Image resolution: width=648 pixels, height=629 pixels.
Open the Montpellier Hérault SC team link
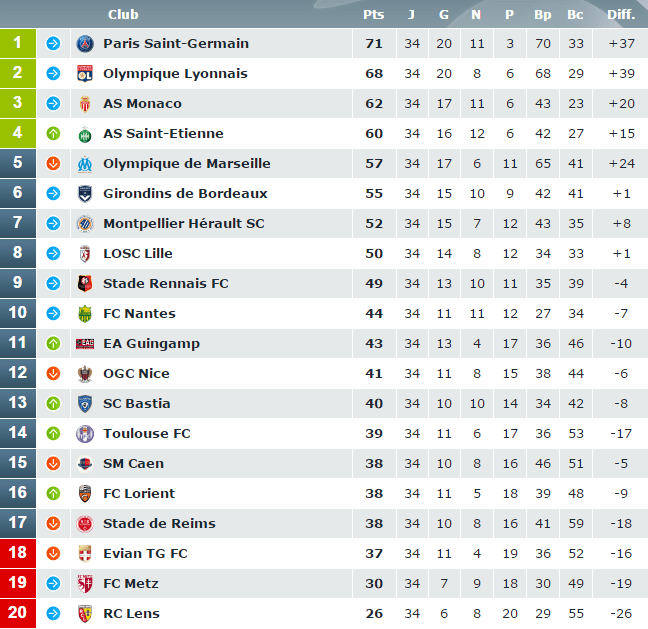tap(184, 224)
